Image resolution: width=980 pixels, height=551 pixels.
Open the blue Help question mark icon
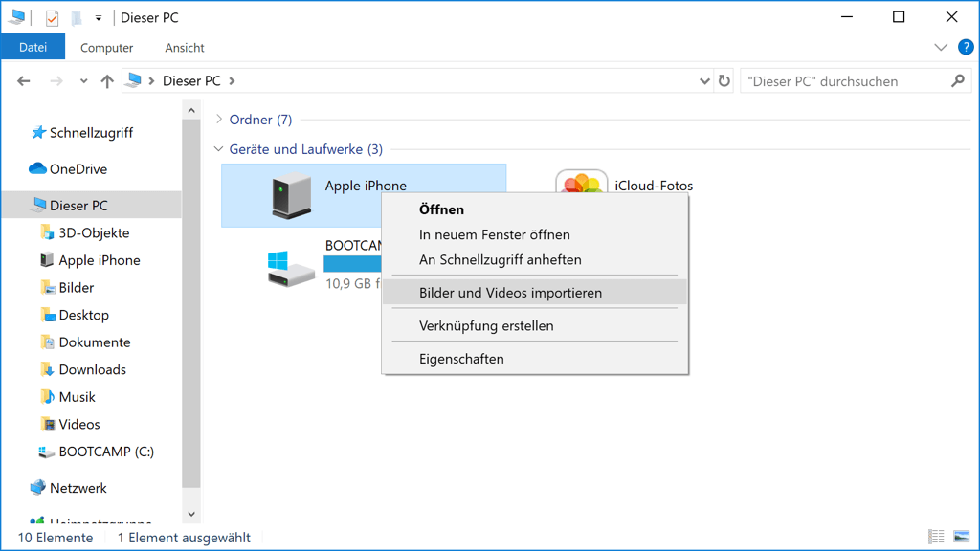965,47
